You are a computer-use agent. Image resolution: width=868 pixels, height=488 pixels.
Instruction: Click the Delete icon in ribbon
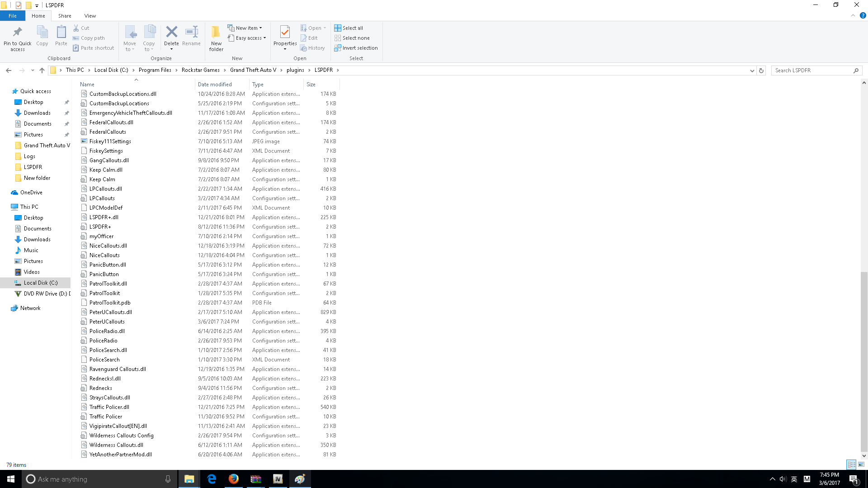tap(171, 33)
